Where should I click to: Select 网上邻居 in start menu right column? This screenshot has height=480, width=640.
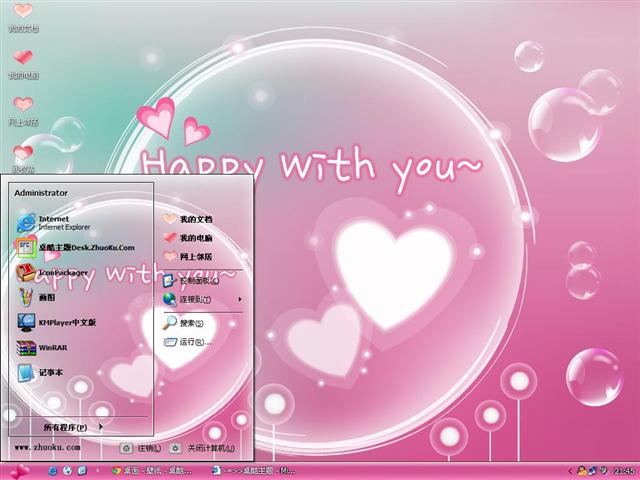click(188, 257)
